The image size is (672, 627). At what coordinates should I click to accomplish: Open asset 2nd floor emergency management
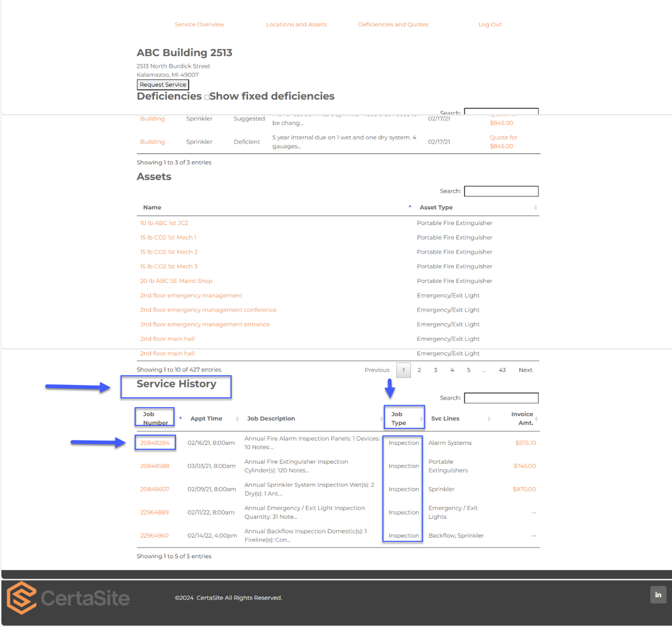191,295
